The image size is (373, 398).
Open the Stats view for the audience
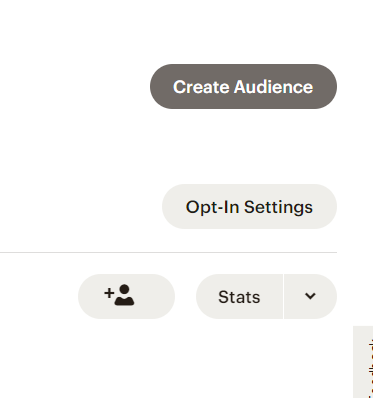click(x=239, y=296)
